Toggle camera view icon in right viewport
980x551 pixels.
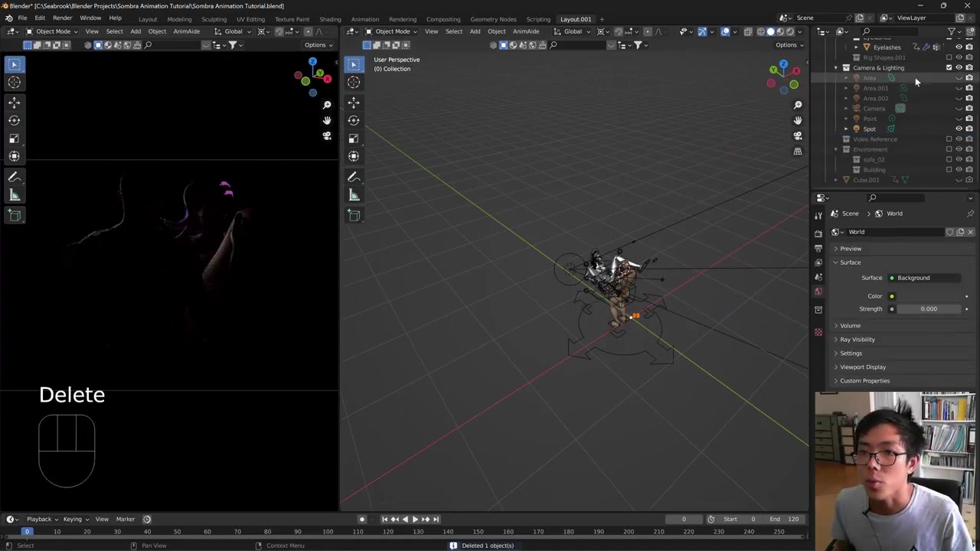[797, 135]
